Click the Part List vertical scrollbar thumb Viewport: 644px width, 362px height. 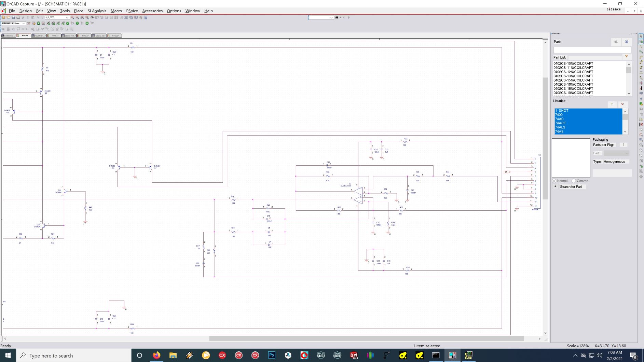629,70
